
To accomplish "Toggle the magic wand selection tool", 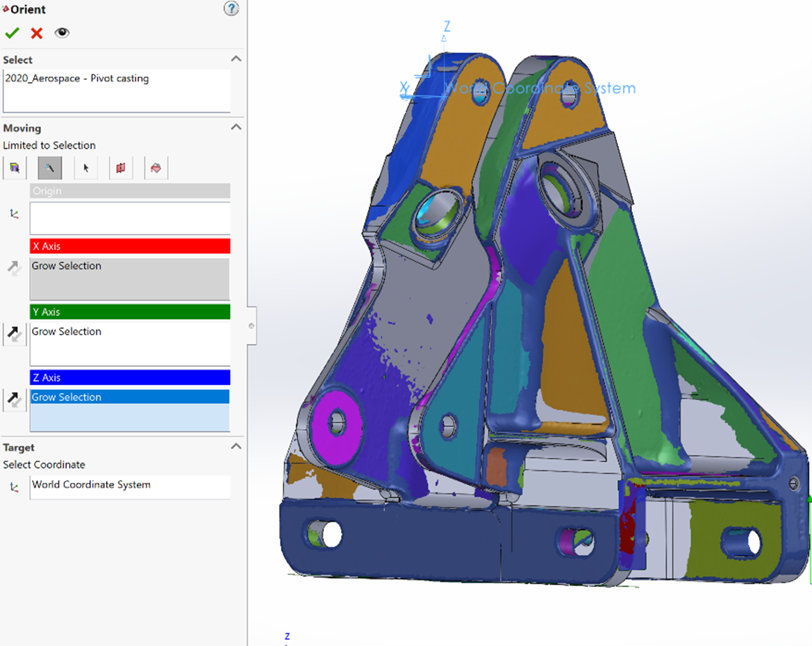I will (x=50, y=168).
